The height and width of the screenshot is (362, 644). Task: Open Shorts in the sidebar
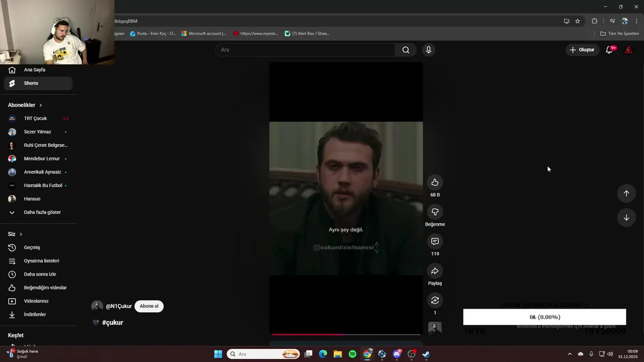(38, 83)
